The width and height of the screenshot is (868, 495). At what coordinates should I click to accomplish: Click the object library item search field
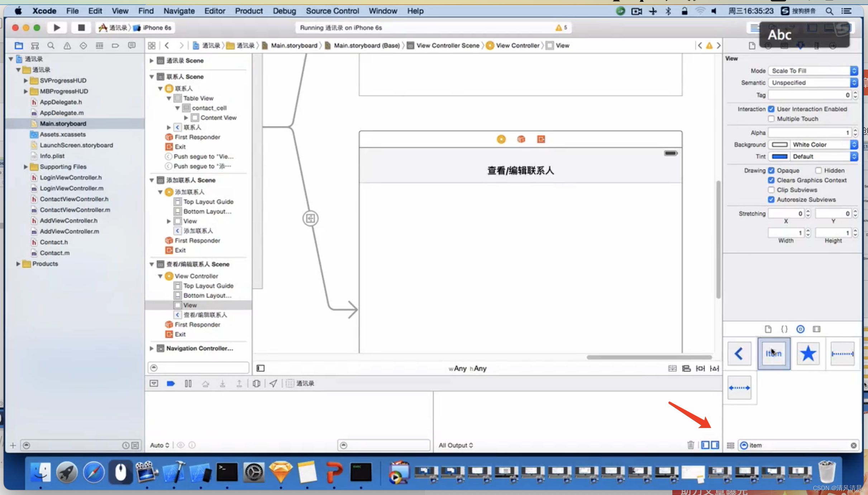(x=799, y=445)
